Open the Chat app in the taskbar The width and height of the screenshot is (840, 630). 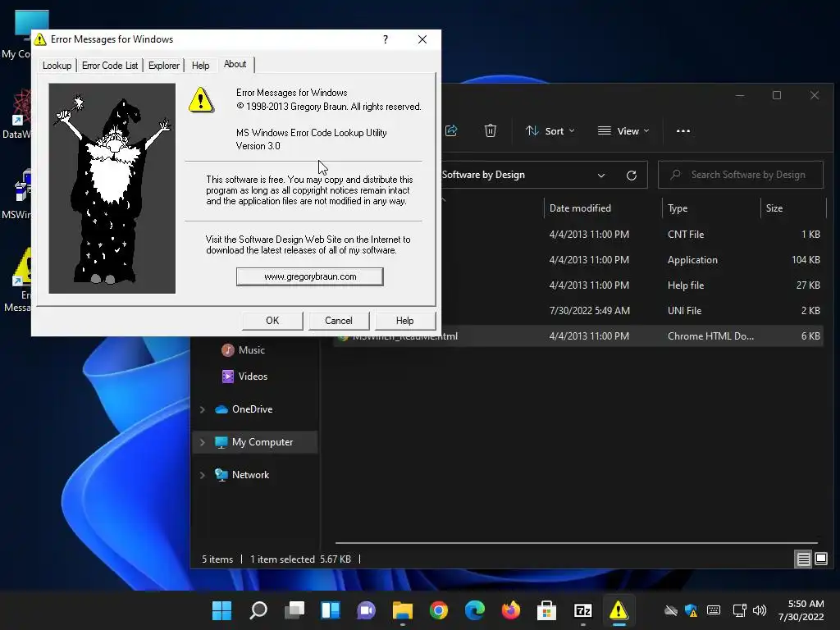pyautogui.click(x=367, y=610)
